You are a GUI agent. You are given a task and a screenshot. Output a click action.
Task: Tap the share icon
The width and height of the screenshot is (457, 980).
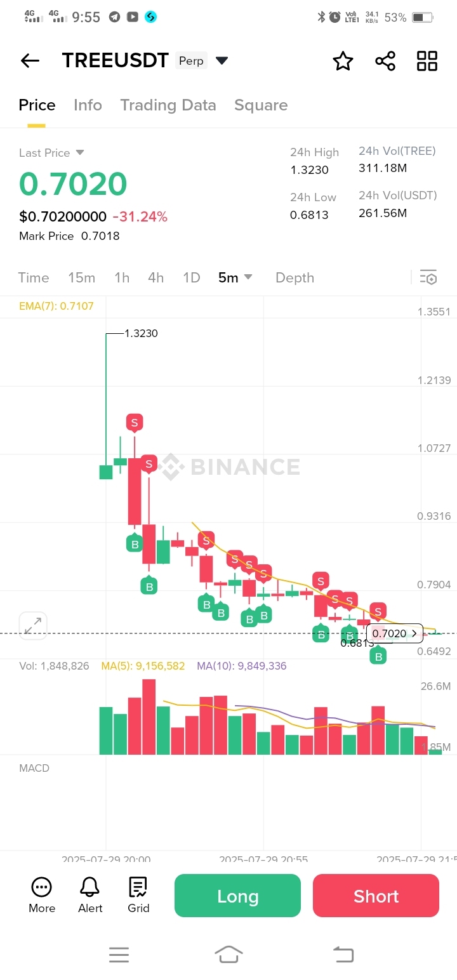click(385, 61)
